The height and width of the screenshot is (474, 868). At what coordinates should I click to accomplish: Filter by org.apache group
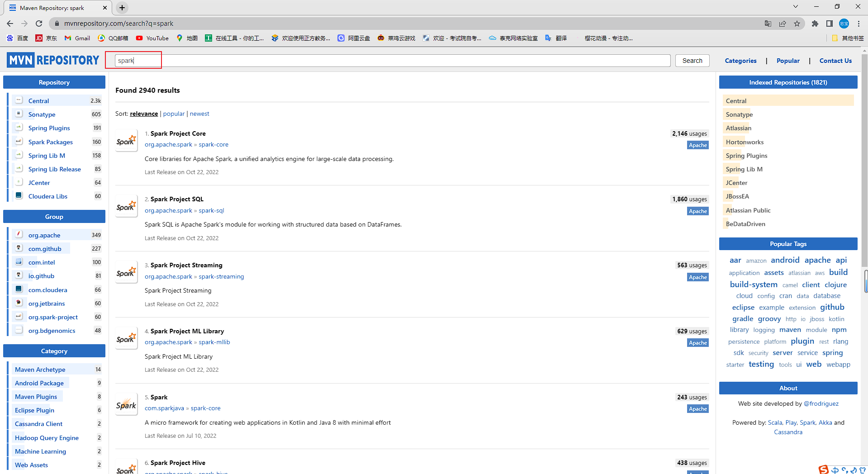pos(44,235)
